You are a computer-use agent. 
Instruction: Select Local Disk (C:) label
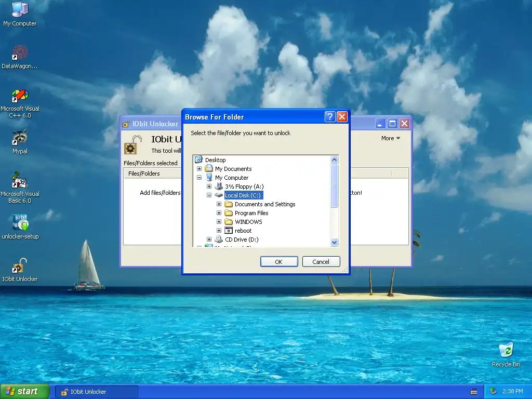tap(243, 195)
